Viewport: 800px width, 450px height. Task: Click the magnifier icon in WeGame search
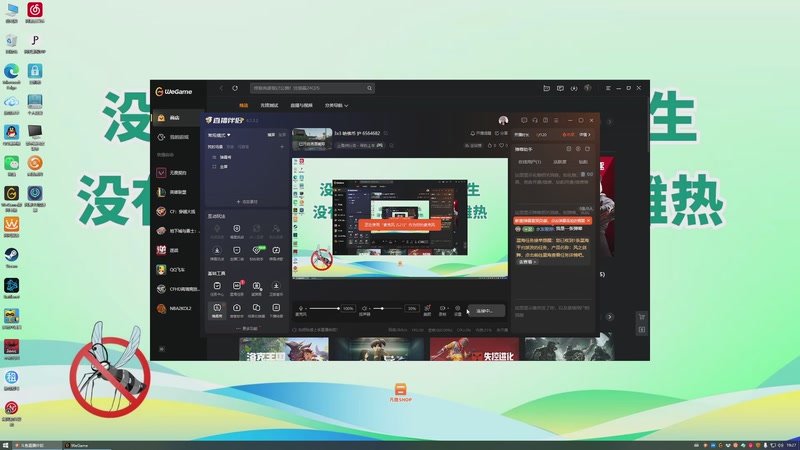click(369, 88)
